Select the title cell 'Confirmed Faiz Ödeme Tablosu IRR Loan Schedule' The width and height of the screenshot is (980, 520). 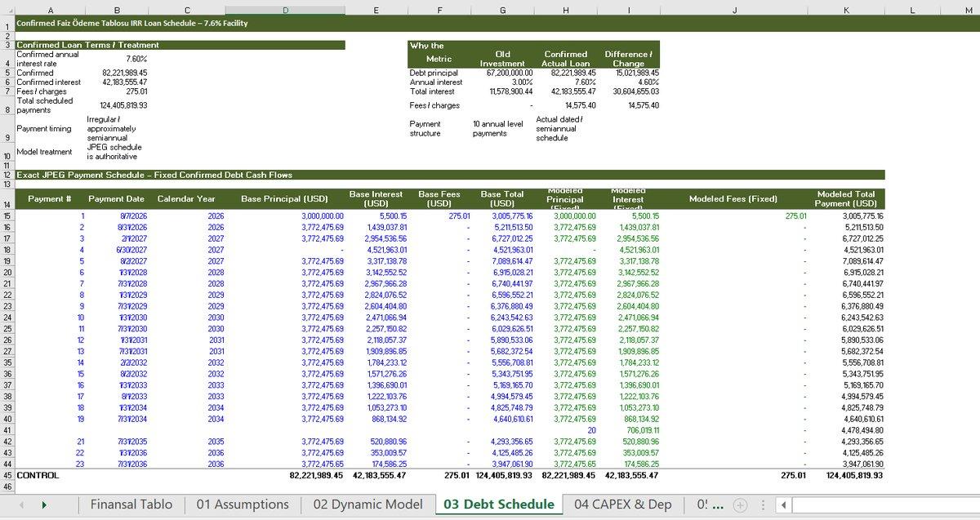132,23
